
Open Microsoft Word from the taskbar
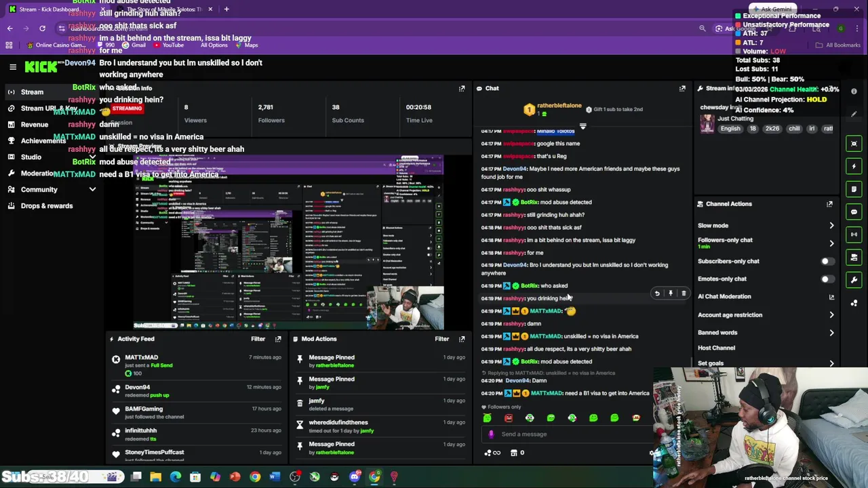275,477
